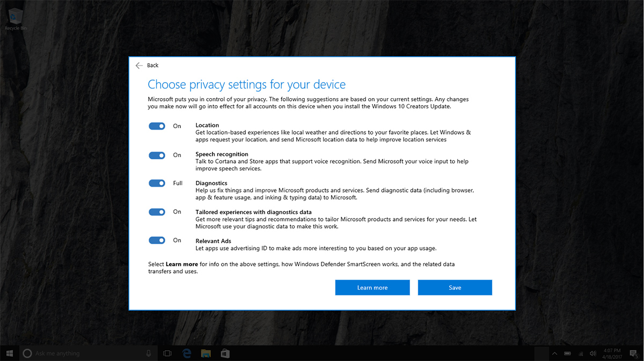Switch the Diagnostics toggle from Full
The height and width of the screenshot is (361, 644).
click(x=157, y=183)
